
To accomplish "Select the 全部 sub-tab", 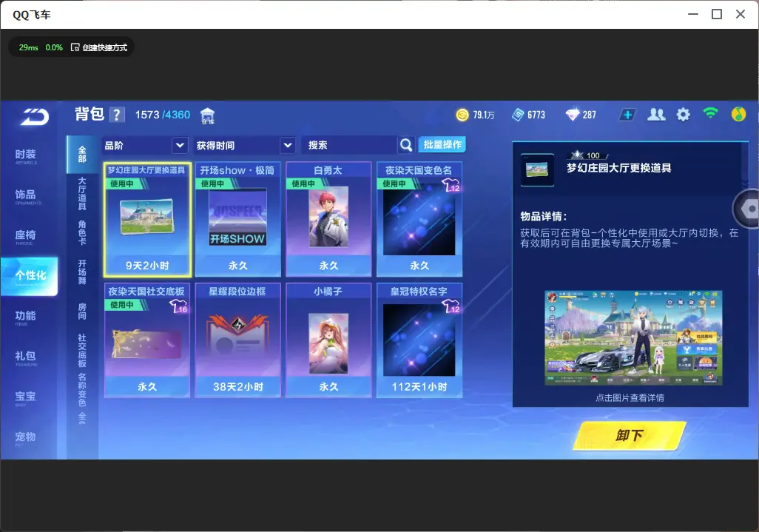I will tap(82, 155).
